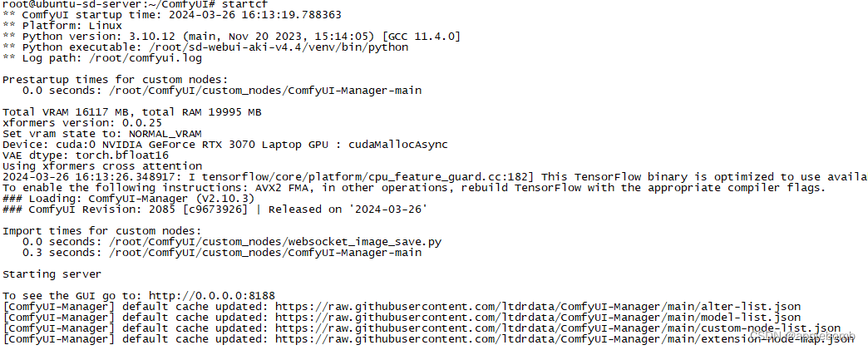Click the websocket_image_save.py path
Image resolution: width=868 pixels, height=350 pixels.
[x=275, y=242]
